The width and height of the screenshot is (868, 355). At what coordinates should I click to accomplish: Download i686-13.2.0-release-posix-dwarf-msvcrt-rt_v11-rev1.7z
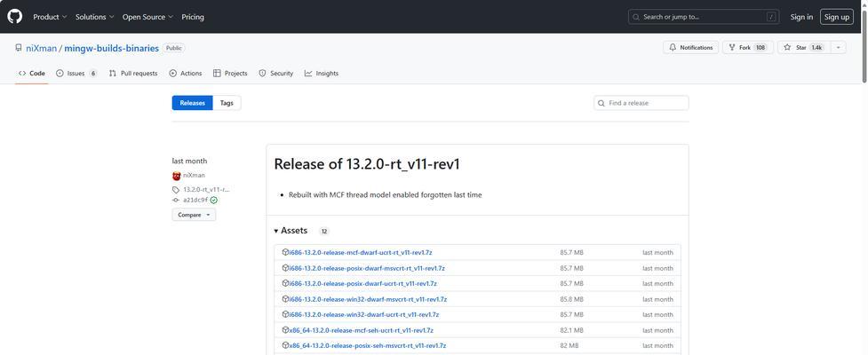(x=367, y=268)
